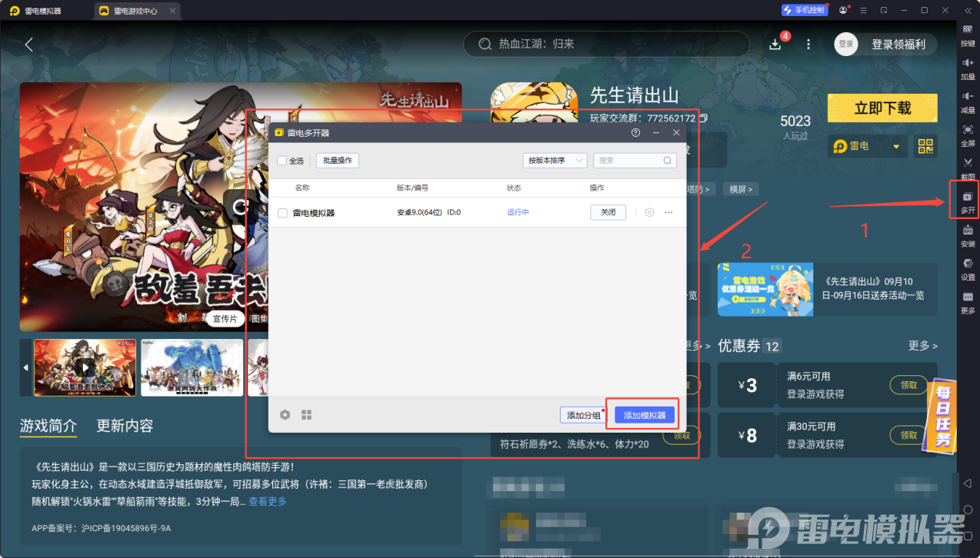The image size is (980, 558).
Task: Select the 更新内容 tab
Action: click(125, 425)
